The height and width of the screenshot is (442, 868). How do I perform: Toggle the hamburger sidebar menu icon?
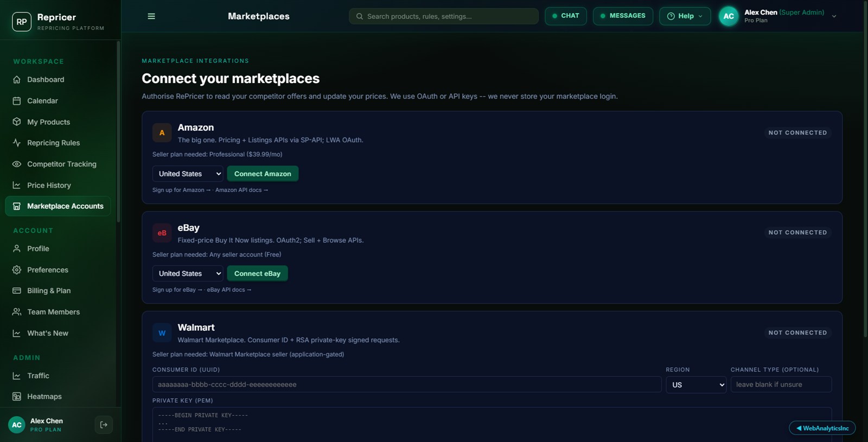pos(151,16)
